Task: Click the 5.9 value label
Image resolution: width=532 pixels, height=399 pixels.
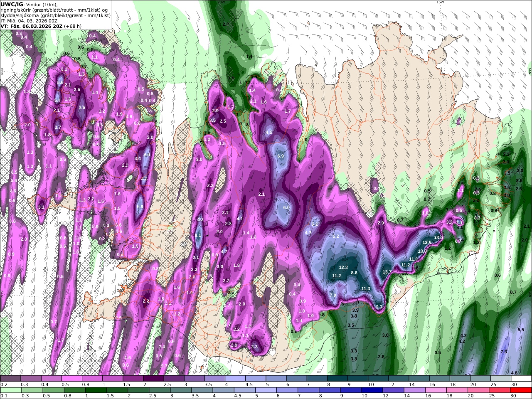Action: 140,207
